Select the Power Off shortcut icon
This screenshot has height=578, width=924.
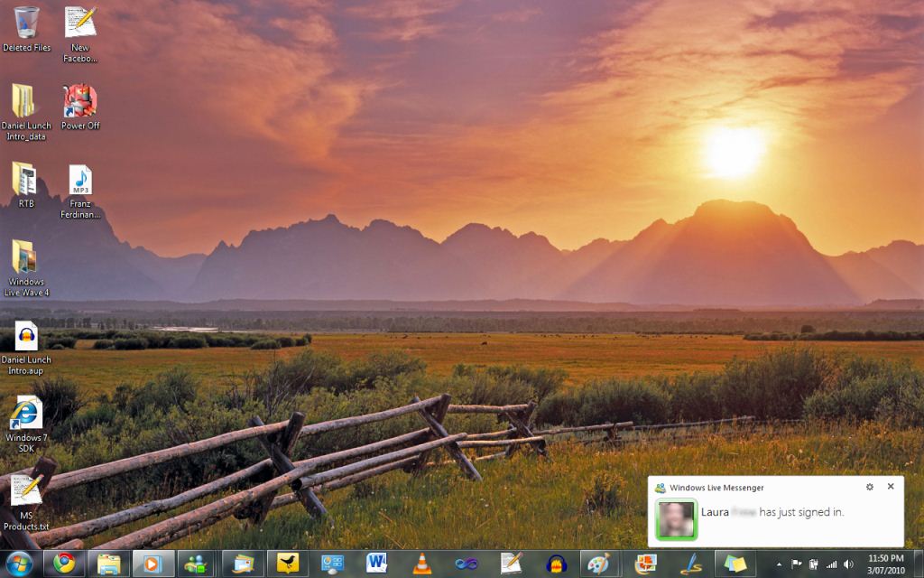(x=80, y=107)
